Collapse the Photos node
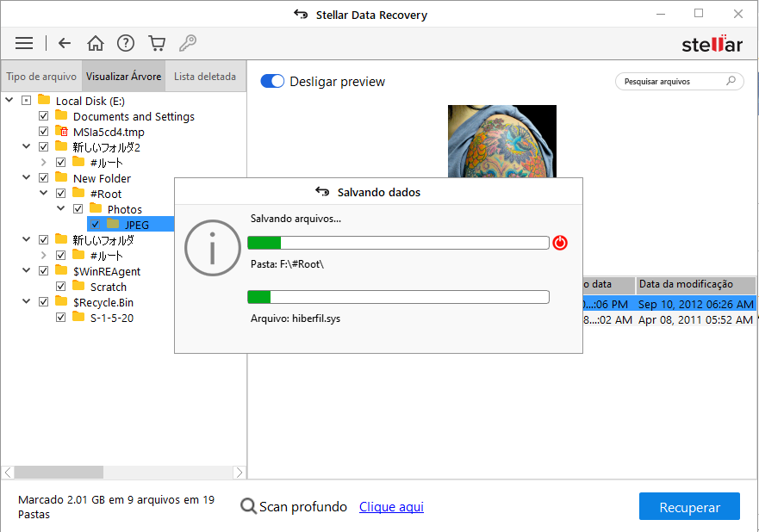Image resolution: width=759 pixels, height=532 pixels. pos(61,208)
